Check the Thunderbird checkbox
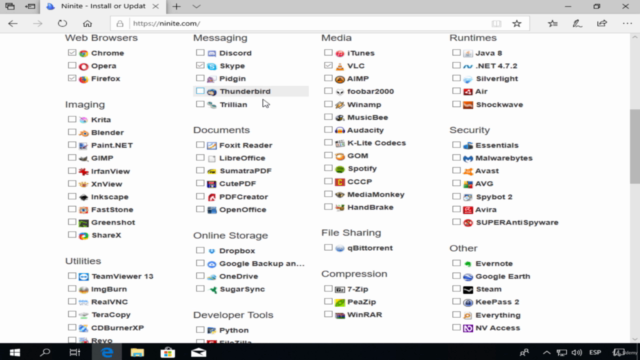This screenshot has height=360, width=640. [200, 91]
